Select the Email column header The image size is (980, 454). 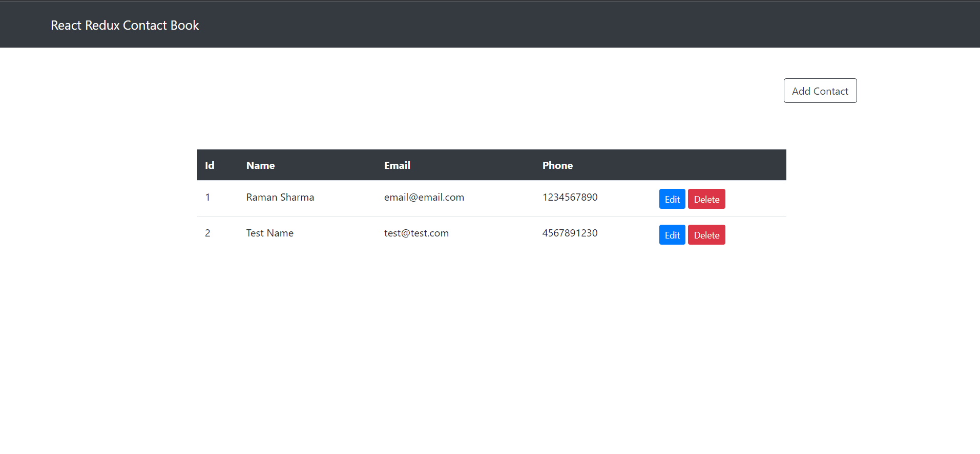click(x=397, y=165)
